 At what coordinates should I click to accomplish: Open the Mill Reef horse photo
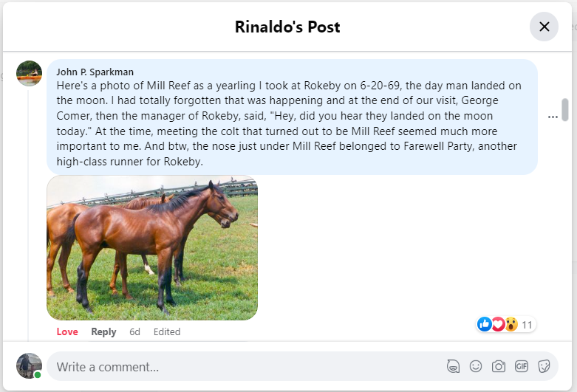click(152, 247)
